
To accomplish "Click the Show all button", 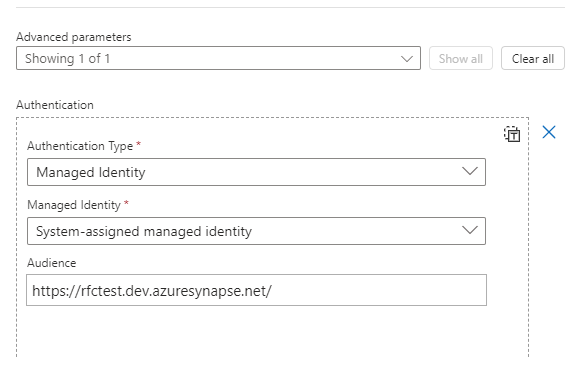I will click(461, 58).
